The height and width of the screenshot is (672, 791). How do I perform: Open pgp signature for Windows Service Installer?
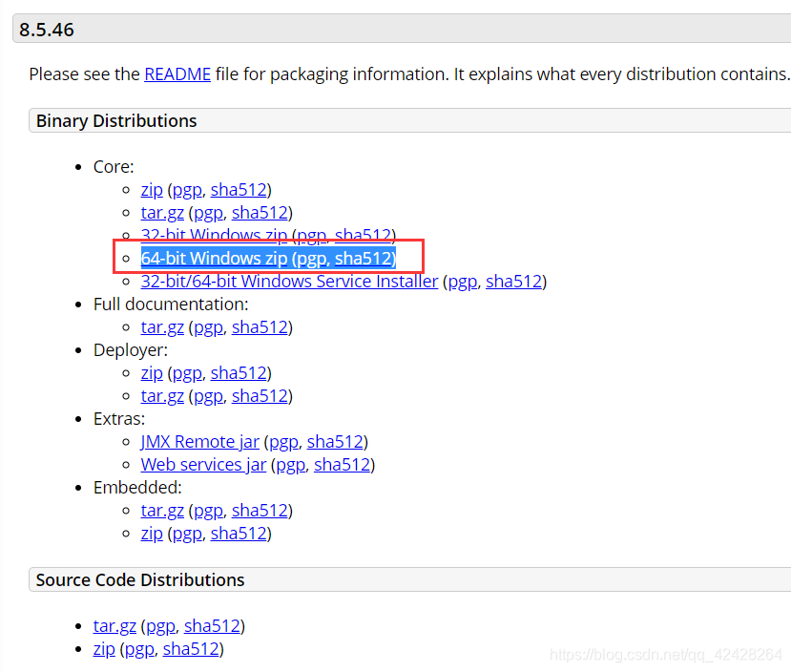[463, 282]
